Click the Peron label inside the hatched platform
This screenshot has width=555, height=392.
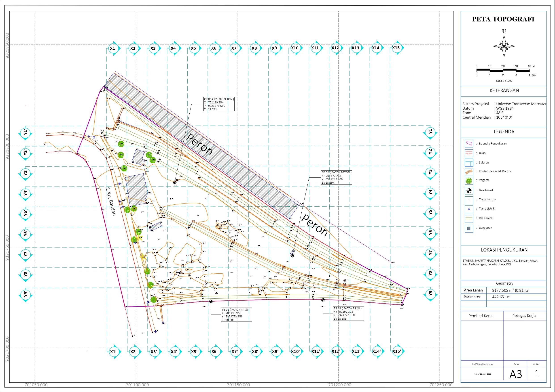[200, 144]
